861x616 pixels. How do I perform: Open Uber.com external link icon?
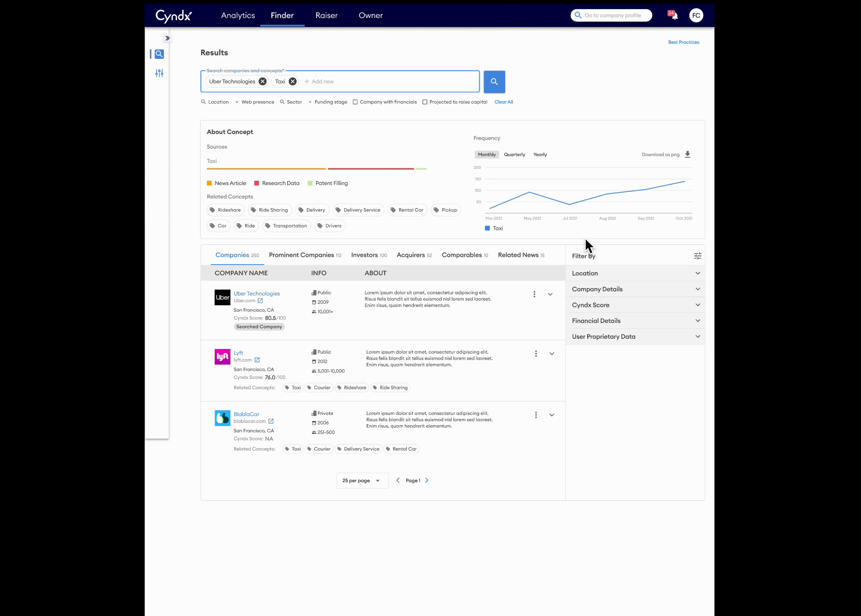point(260,301)
